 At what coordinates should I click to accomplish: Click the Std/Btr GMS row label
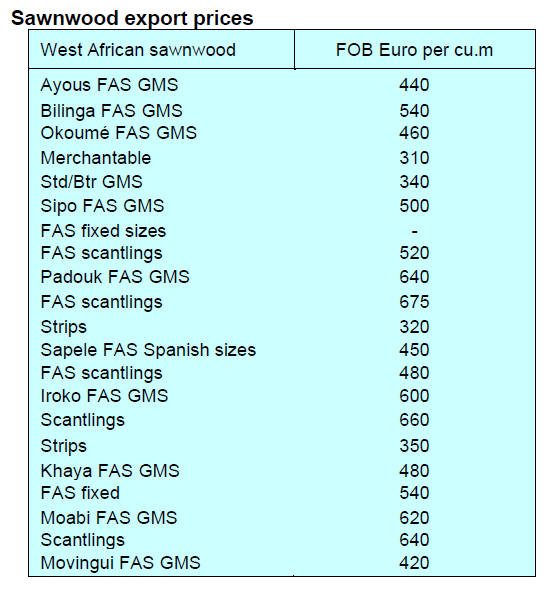(91, 182)
